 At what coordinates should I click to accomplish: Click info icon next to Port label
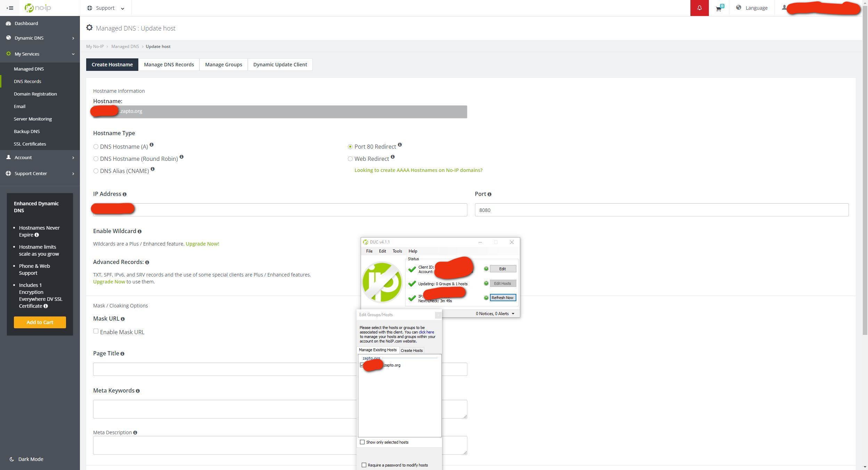coord(489,194)
